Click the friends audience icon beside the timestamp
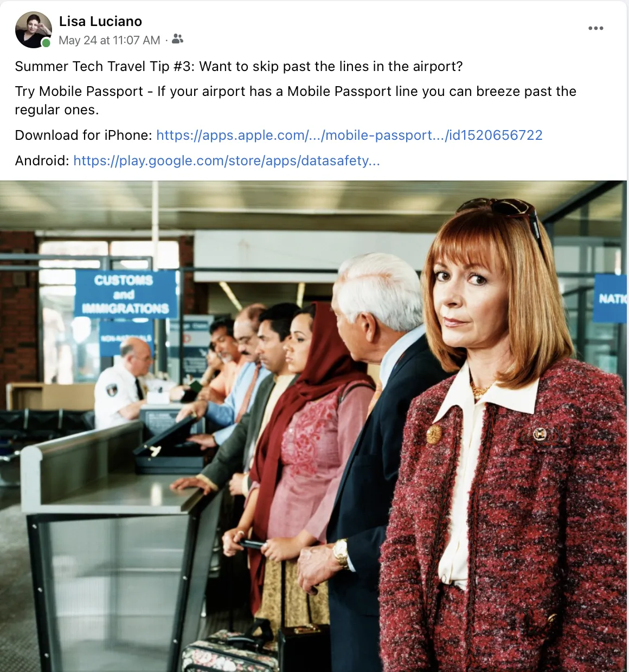The width and height of the screenshot is (629, 672). coord(177,39)
